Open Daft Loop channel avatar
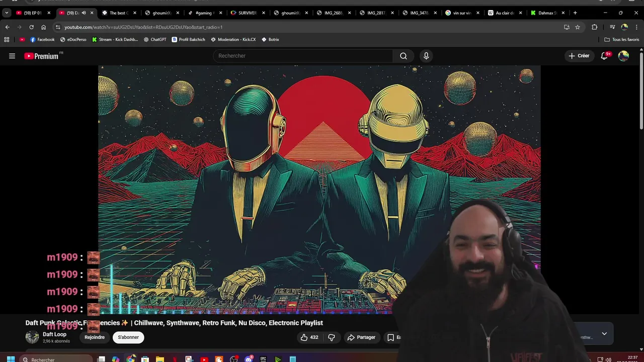 32,337
